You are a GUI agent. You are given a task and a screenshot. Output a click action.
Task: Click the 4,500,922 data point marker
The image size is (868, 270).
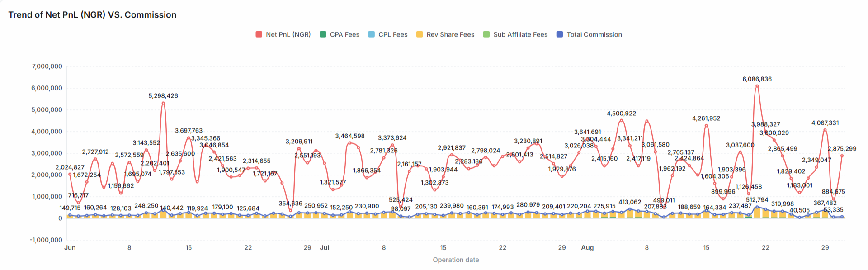point(622,120)
